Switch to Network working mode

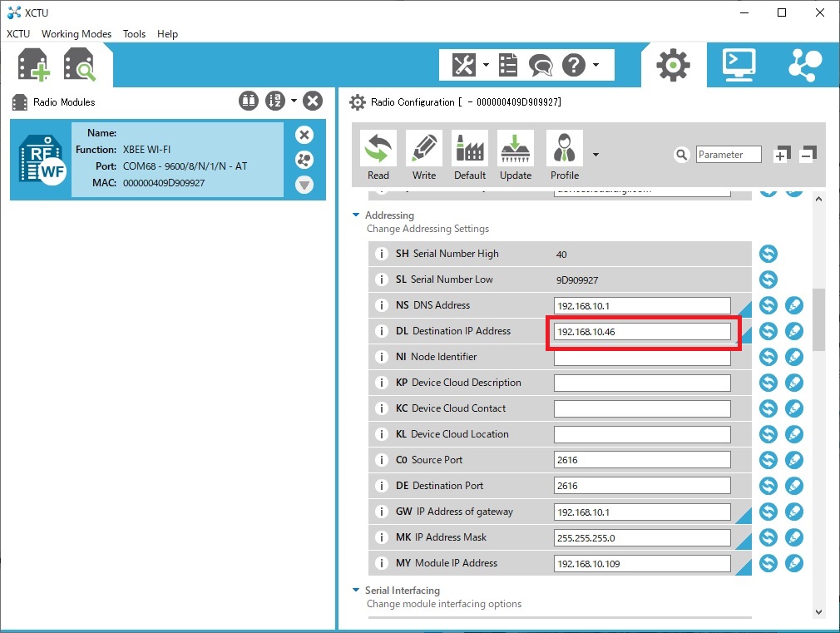[803, 64]
